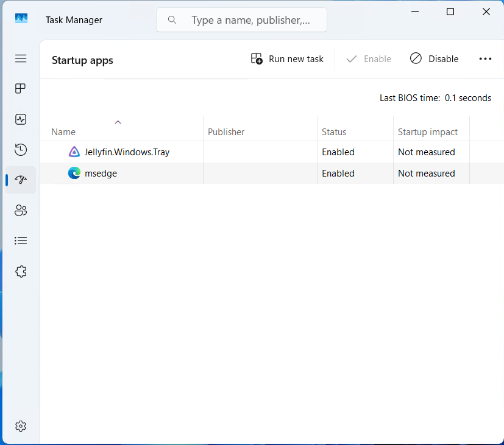Select the Startup apps sidebar icon
Screen dimensions: 504x445
pyautogui.click(x=21, y=180)
